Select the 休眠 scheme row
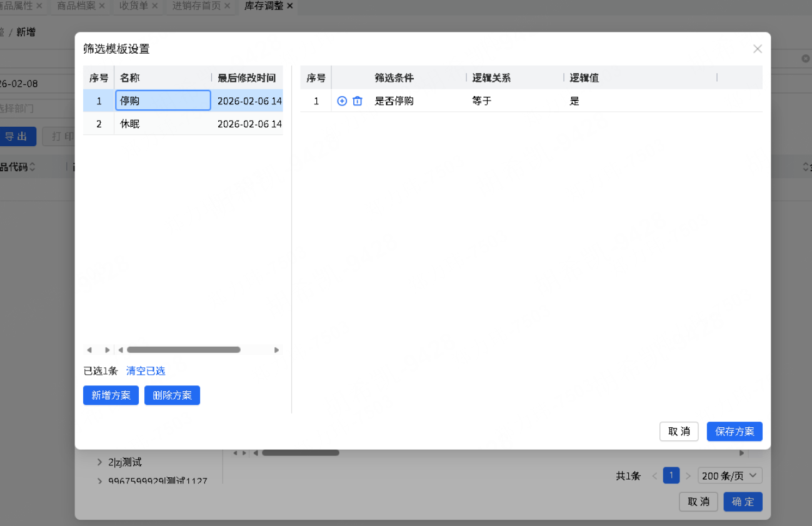The width and height of the screenshot is (812, 526). pyautogui.click(x=183, y=124)
